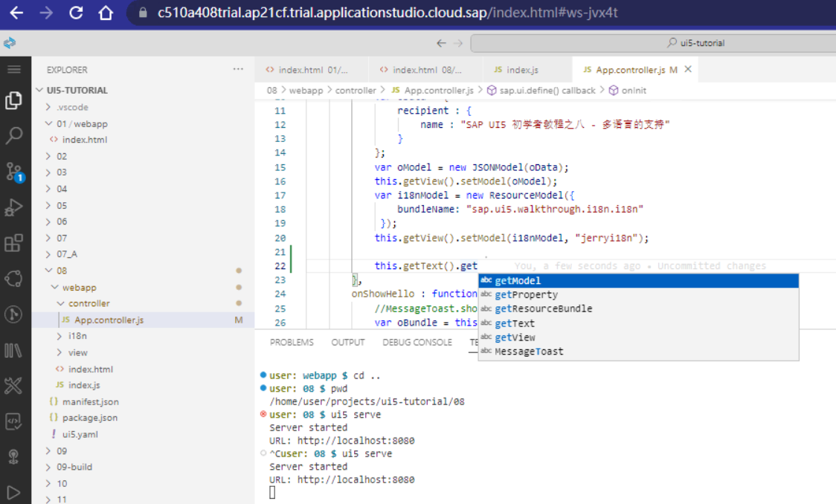Image resolution: width=836 pixels, height=504 pixels.
Task: Click the site lock icon in address bar
Action: tap(142, 13)
